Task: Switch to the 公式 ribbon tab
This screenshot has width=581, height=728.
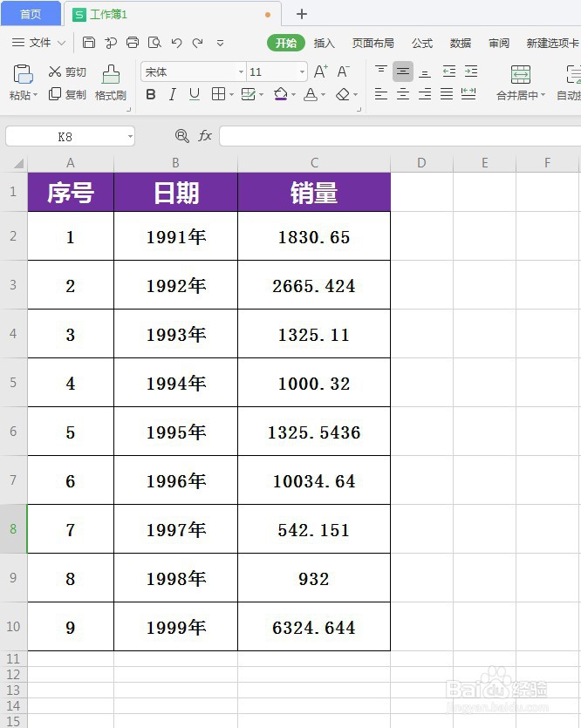Action: point(422,44)
